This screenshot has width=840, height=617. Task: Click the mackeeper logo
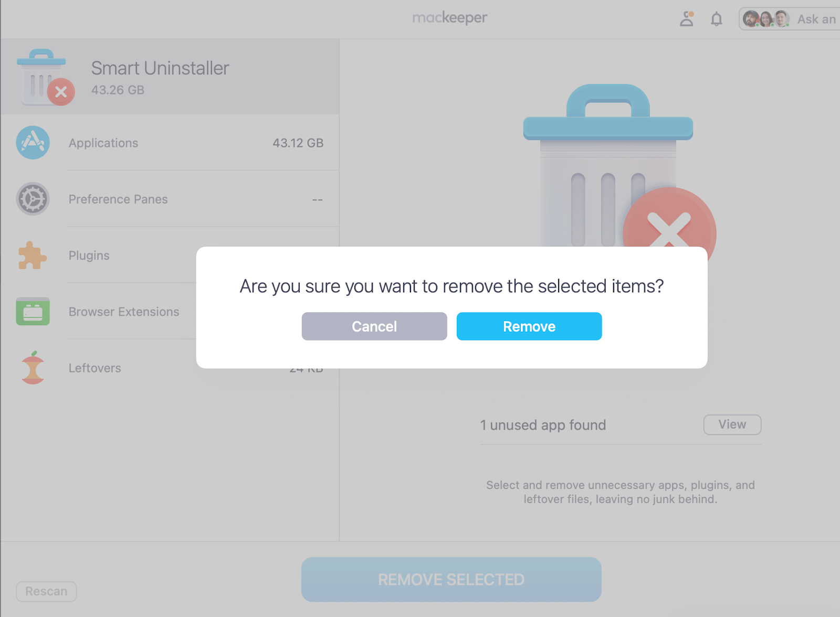(x=450, y=17)
